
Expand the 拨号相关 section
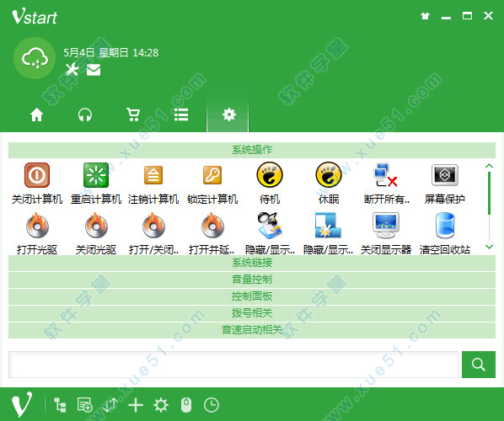(252, 313)
